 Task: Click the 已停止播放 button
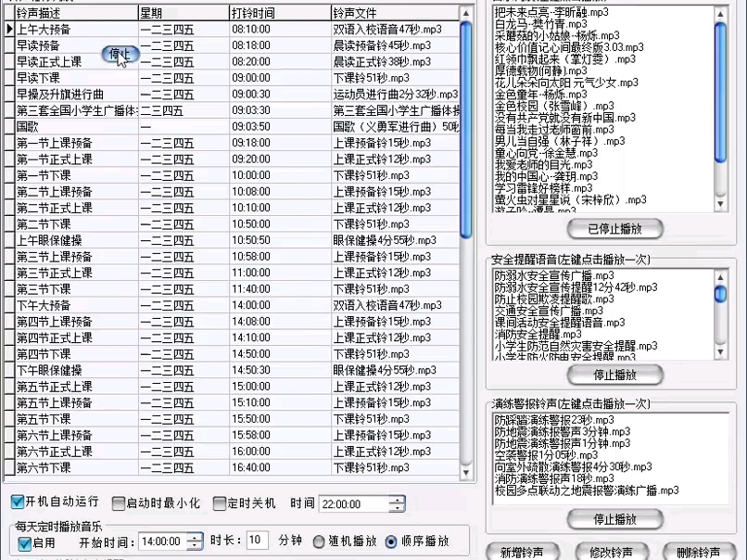coord(614,229)
